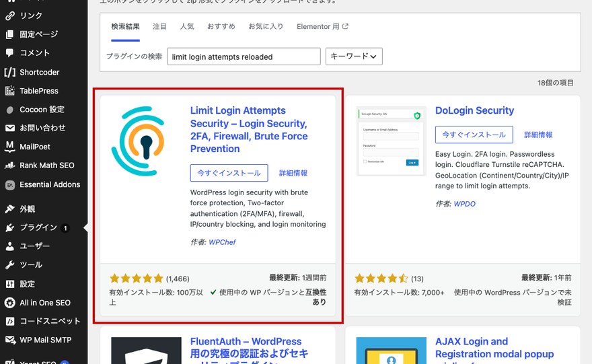
Task: Click the DoLogin Security star rating
Action: click(381, 279)
